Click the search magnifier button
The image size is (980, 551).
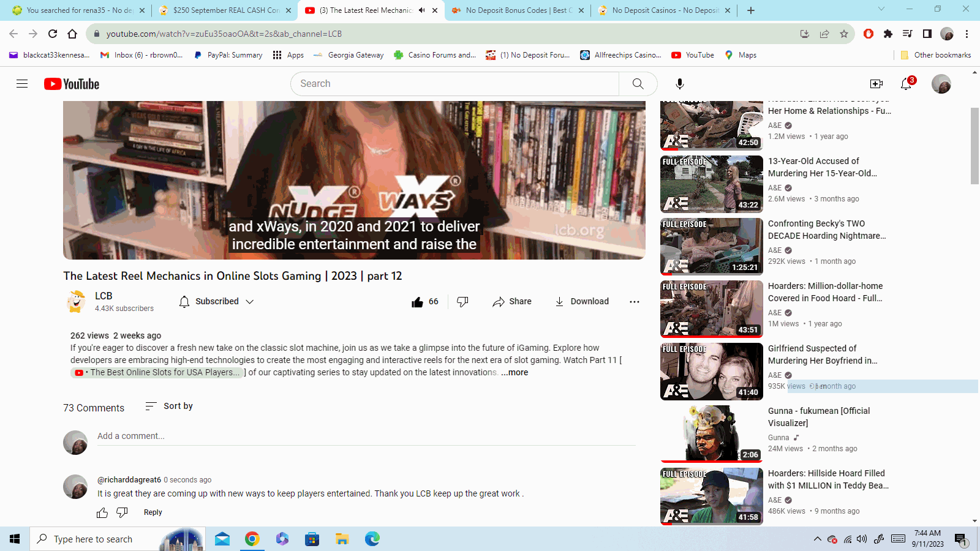[638, 84]
